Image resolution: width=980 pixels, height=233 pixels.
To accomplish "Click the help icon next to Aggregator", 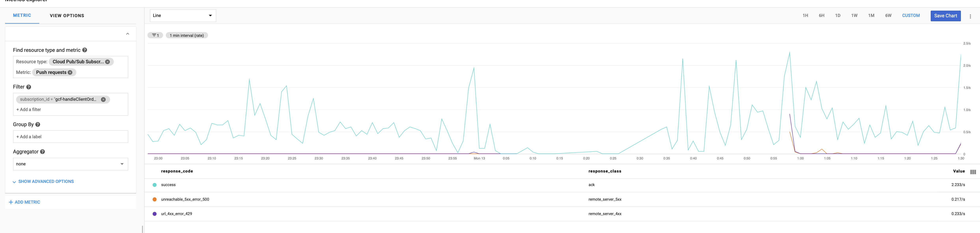I will coord(42,151).
